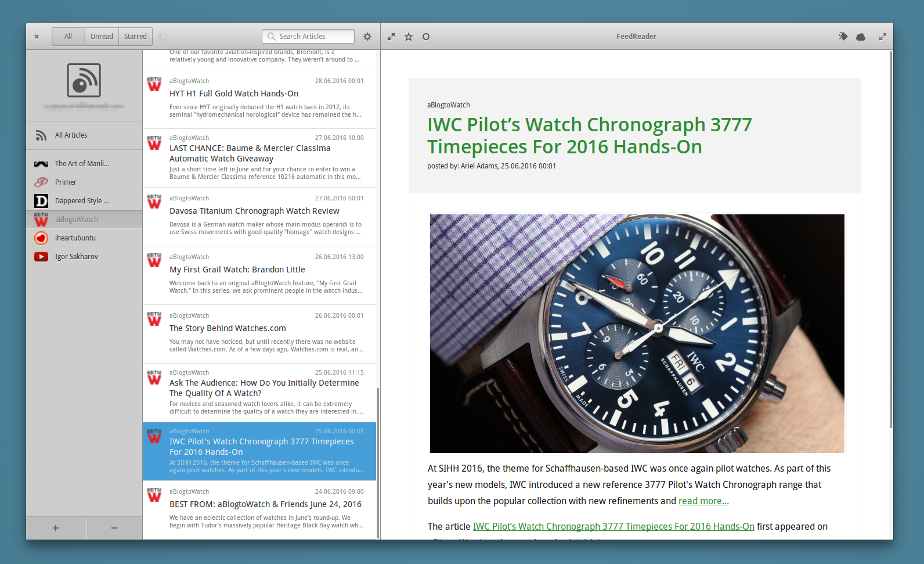Show All articles filter
Viewport: 924px width, 564px height.
(x=68, y=36)
